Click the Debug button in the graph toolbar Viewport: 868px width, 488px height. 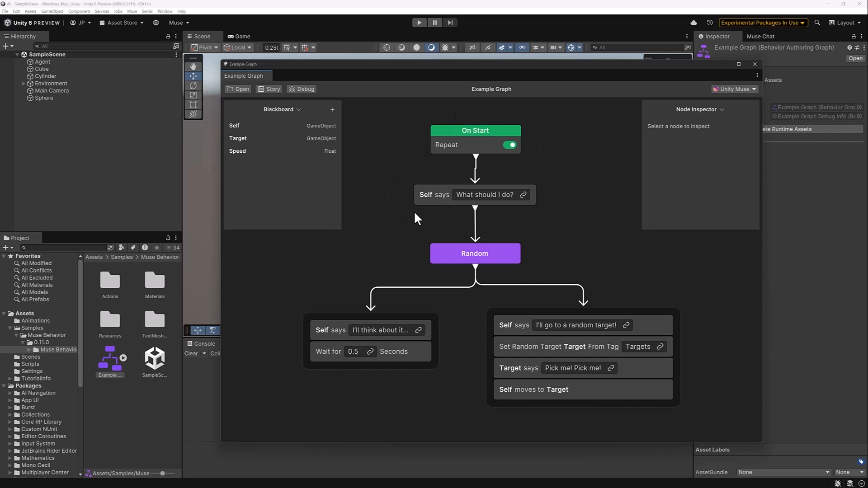[302, 89]
